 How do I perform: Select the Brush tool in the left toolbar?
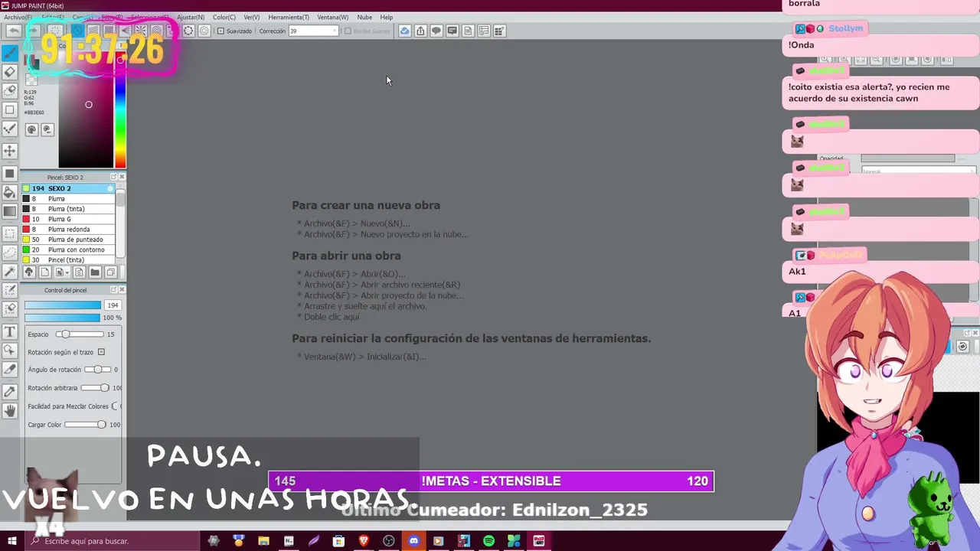pyautogui.click(x=9, y=53)
